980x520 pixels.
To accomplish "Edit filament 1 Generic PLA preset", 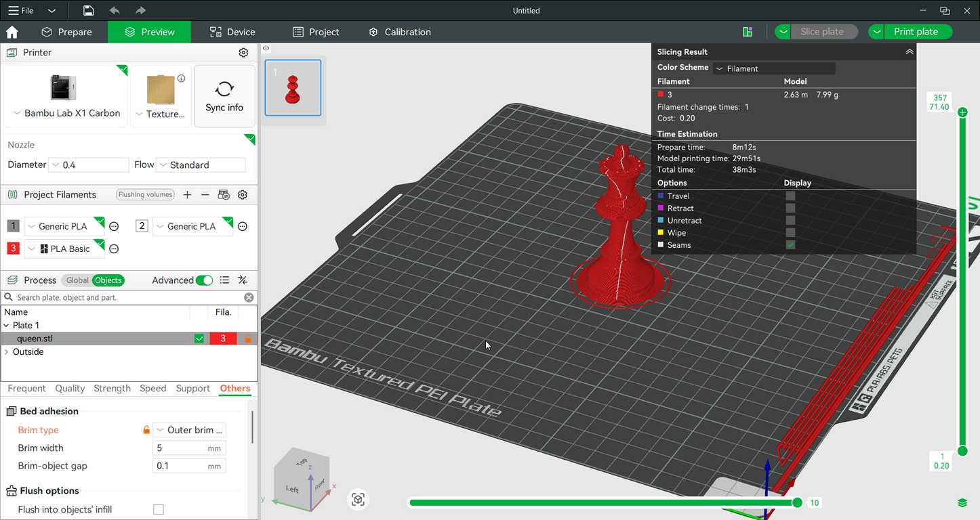I will pos(114,227).
